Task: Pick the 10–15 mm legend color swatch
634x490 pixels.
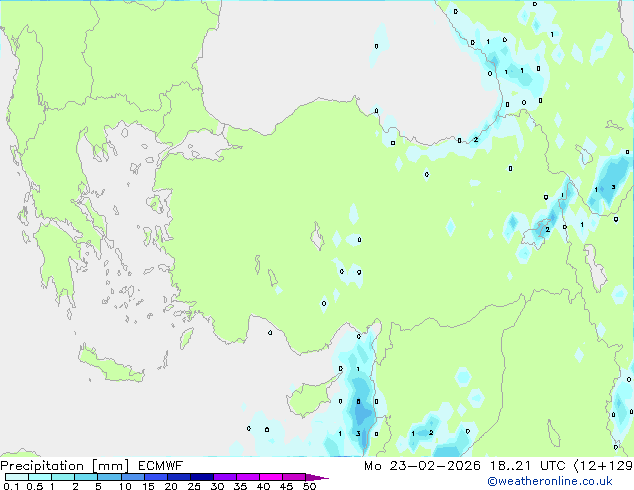Action: pyautogui.click(x=133, y=477)
